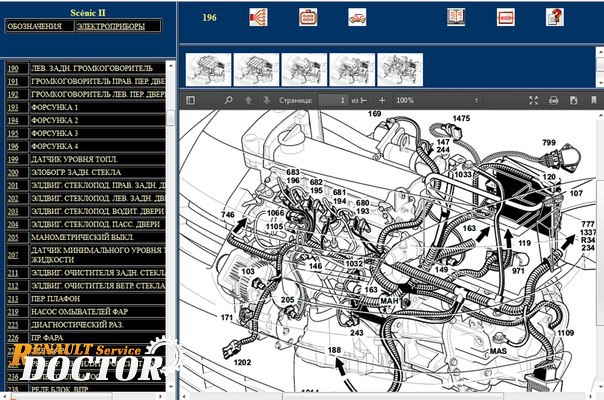
Task: Print the PDF diagram
Action: pyautogui.click(x=554, y=100)
